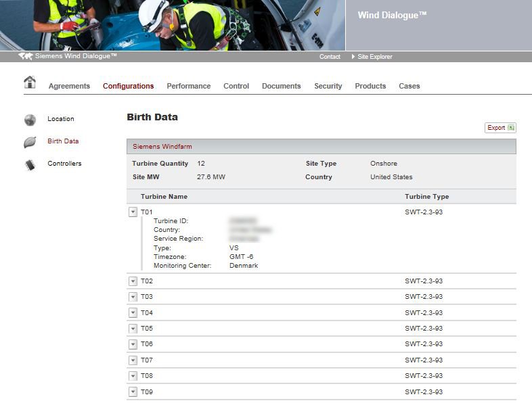Click the T09 turbine name
Image resolution: width=532 pixels, height=403 pixels.
147,392
